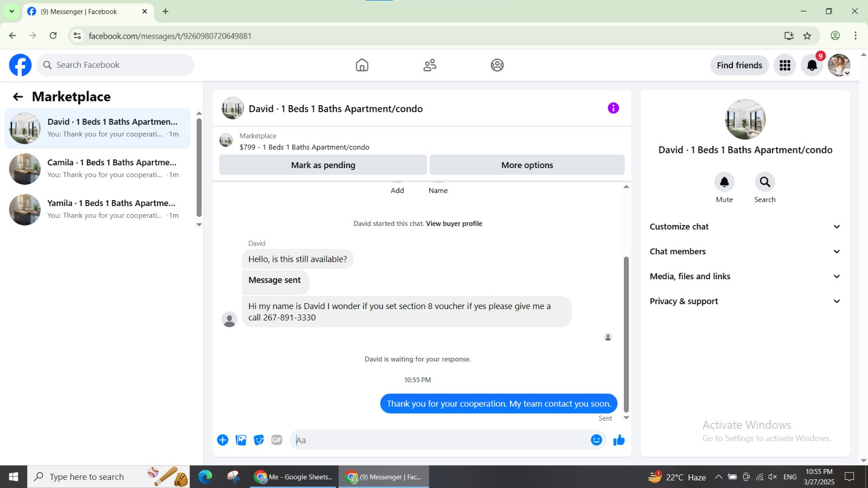The width and height of the screenshot is (868, 488).
Task: Switch to Google Sheets taskbar window
Action: tap(294, 477)
